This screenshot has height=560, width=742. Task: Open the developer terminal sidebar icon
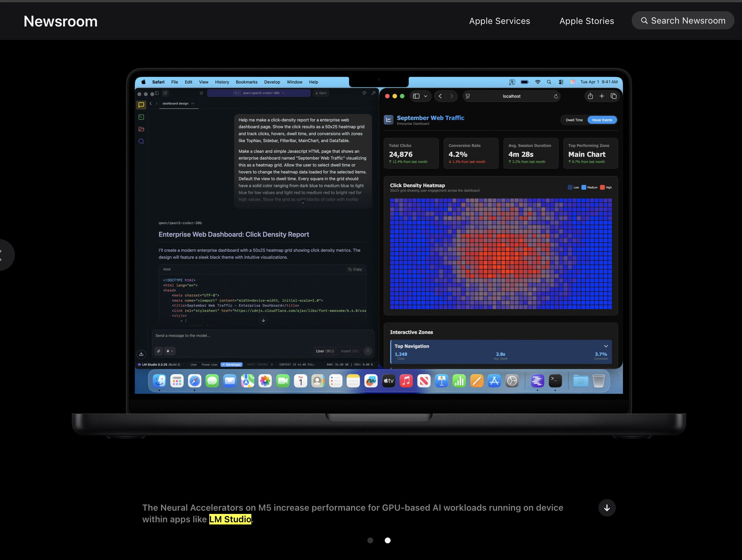(141, 117)
